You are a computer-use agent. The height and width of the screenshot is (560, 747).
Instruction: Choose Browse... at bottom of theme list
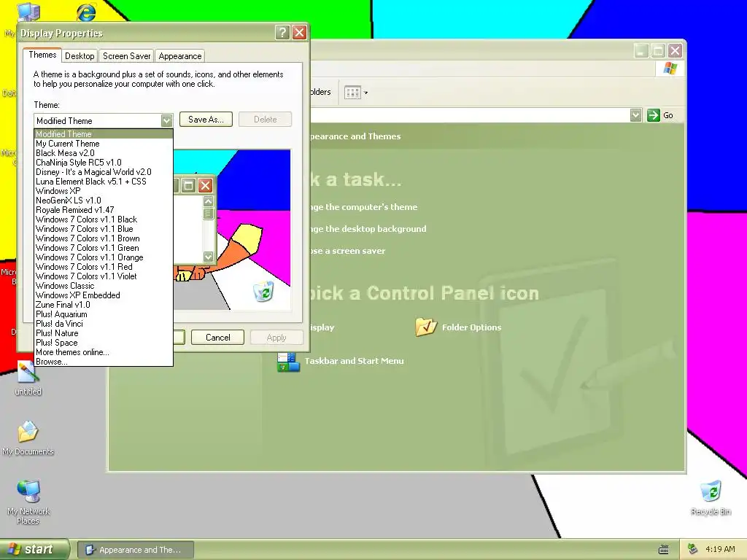[x=104, y=362]
